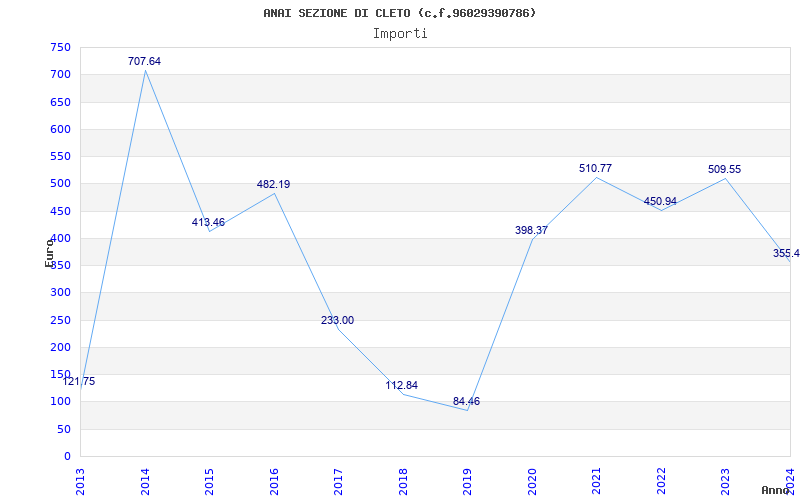Click the 450.94 value label
The image size is (800, 500).
(x=660, y=201)
